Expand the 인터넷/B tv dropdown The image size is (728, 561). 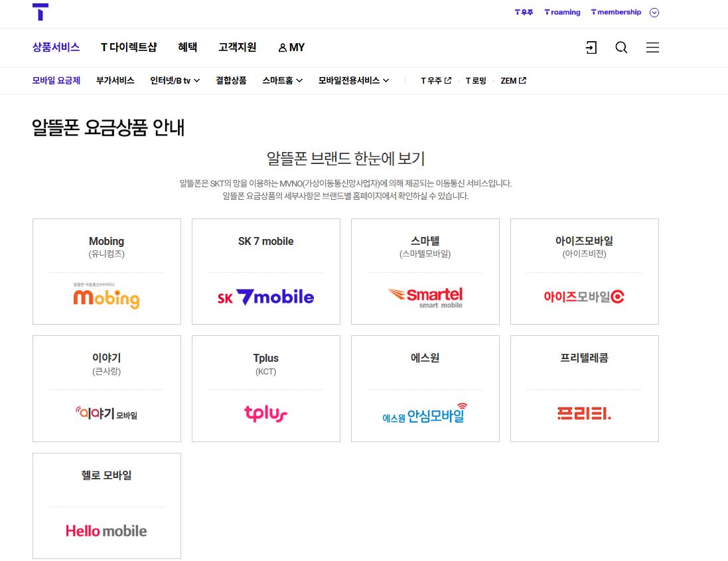pyautogui.click(x=175, y=81)
